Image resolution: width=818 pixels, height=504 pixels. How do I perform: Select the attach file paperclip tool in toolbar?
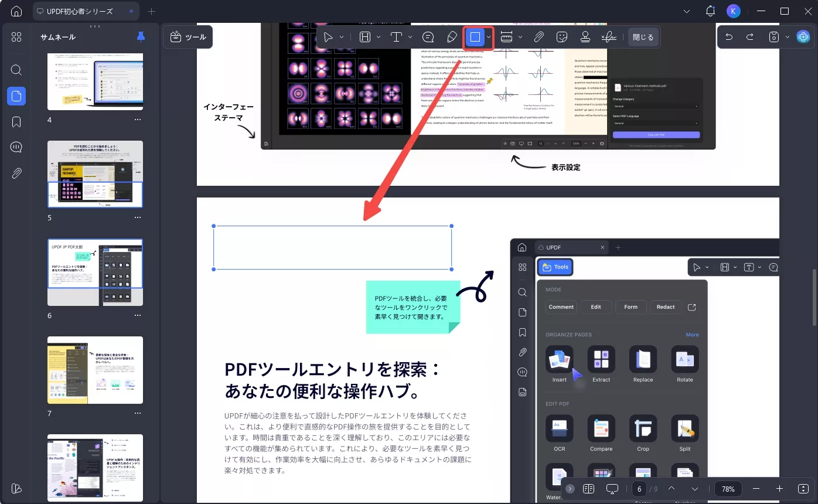pos(538,37)
